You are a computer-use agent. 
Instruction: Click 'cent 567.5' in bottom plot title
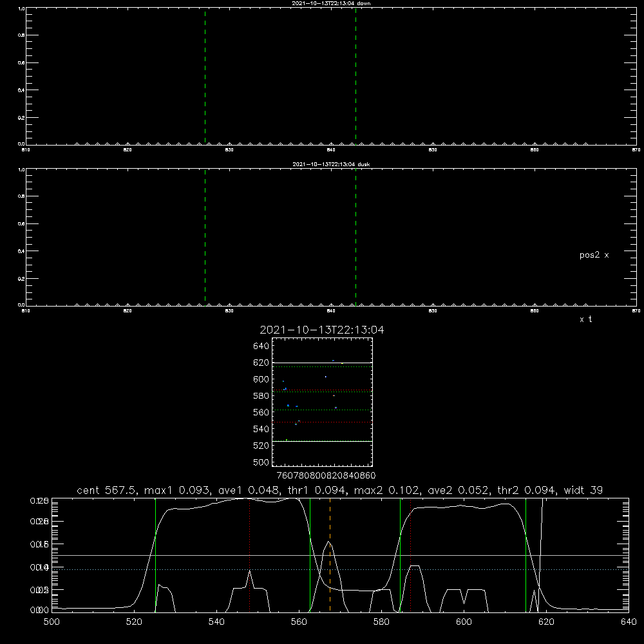(x=108, y=490)
